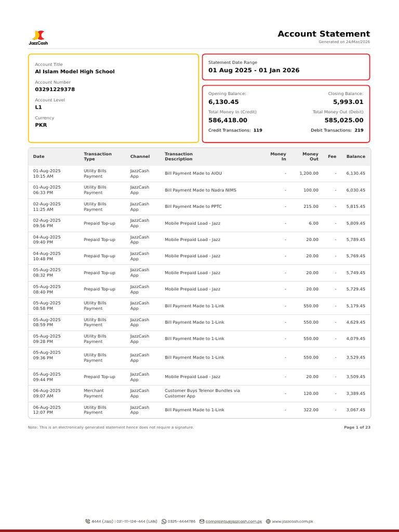The width and height of the screenshot is (399, 532).
Task: Select the opening balance 6,130.45 in summary box
Action: tap(223, 102)
